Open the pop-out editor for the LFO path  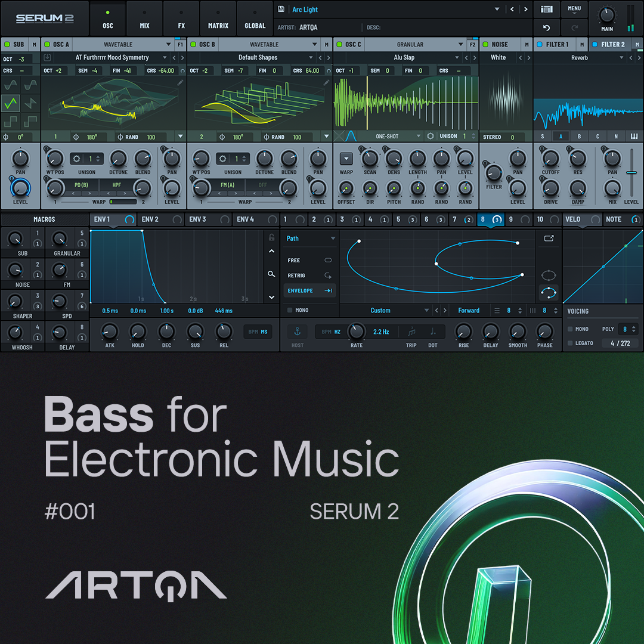pos(549,238)
